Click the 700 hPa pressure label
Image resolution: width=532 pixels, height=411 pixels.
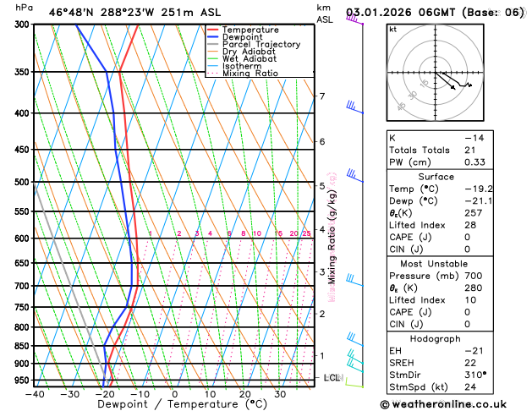[x=24, y=286]
